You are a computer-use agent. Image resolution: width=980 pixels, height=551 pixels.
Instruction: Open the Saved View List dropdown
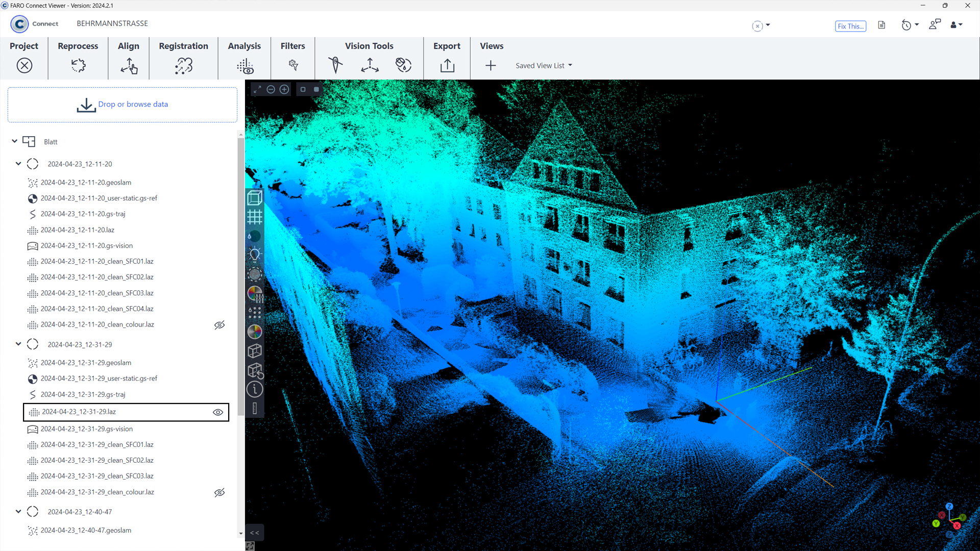coord(544,65)
